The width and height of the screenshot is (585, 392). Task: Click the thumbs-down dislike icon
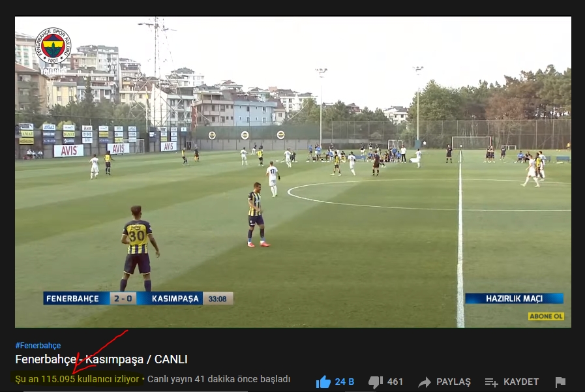(376, 382)
